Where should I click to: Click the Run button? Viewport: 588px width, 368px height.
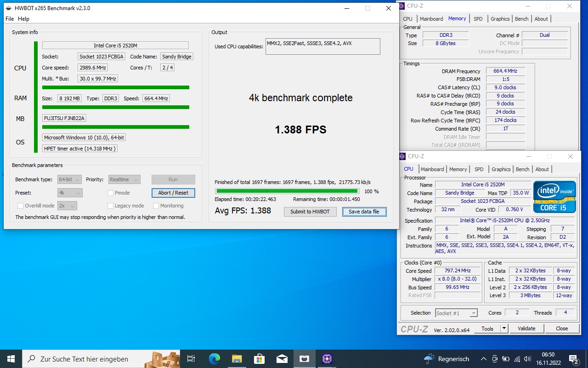coord(173,179)
